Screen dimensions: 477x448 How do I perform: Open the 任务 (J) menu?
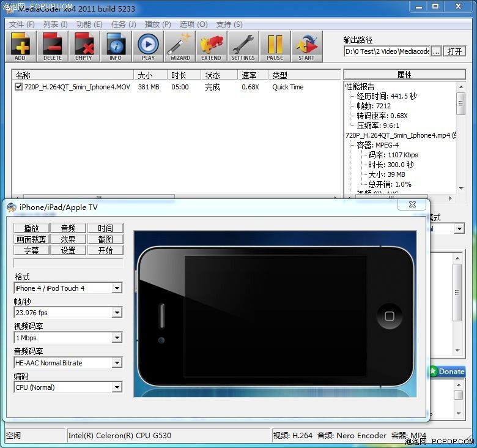click(124, 24)
